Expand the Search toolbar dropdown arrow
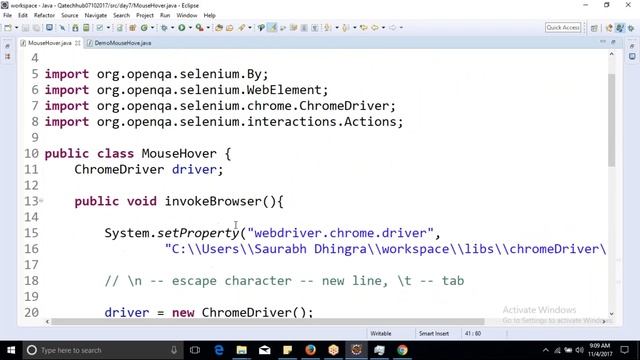This screenshot has height=360, width=640. [250, 28]
